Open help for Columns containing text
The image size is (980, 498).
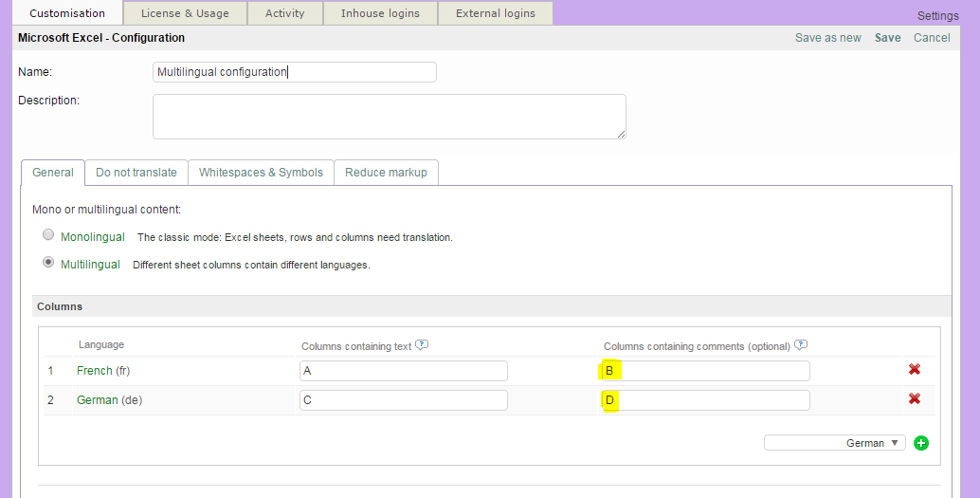(x=422, y=344)
